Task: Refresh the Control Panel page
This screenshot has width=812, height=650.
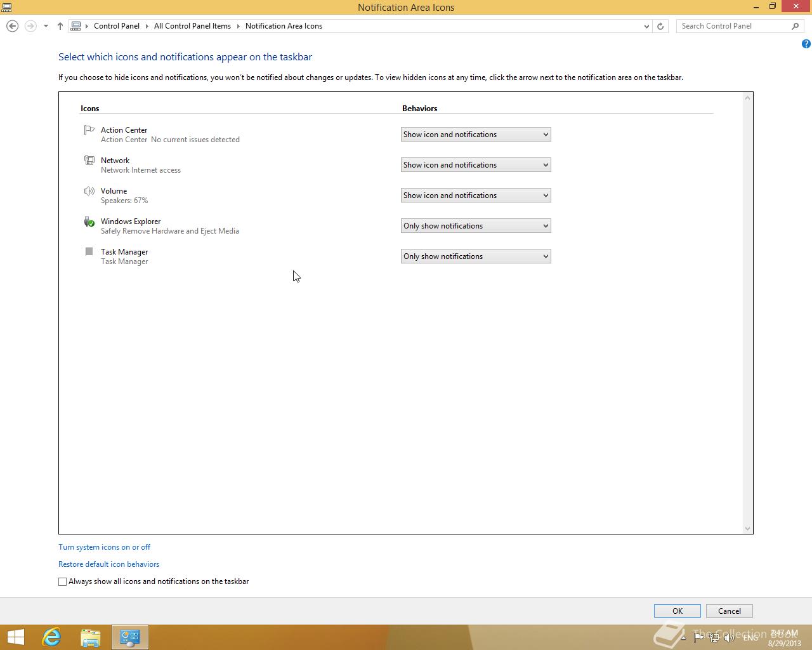Action: [660, 26]
